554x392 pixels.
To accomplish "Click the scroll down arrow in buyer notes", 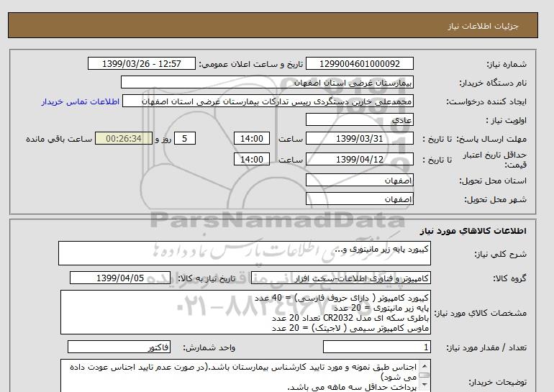I will click(x=424, y=384).
